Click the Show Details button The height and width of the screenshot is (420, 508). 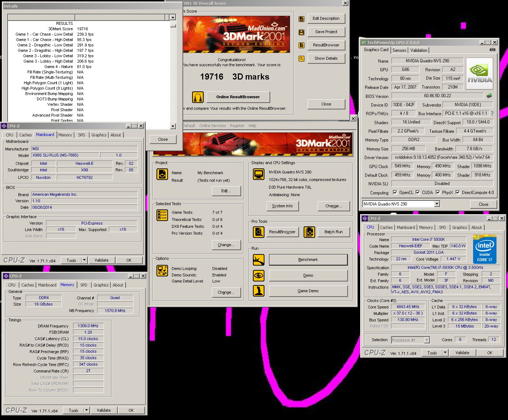(326, 58)
